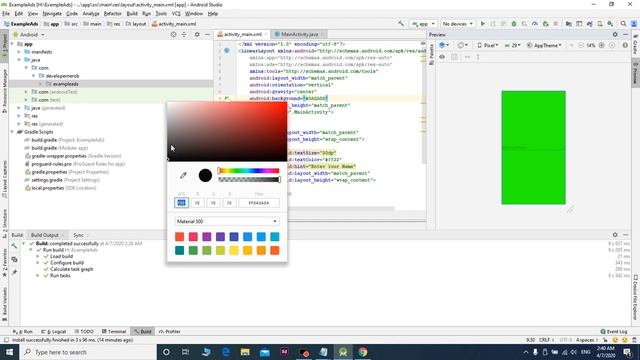Choose the teal Material swatch
Viewport: 640px width, 360px height.
click(x=180, y=250)
